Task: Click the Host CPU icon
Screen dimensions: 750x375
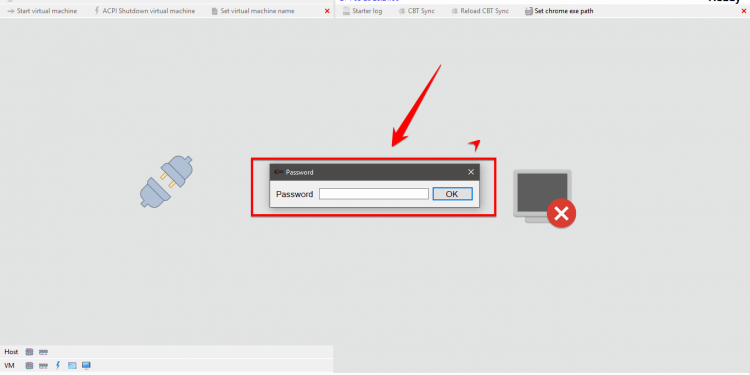Action: pyautogui.click(x=29, y=352)
